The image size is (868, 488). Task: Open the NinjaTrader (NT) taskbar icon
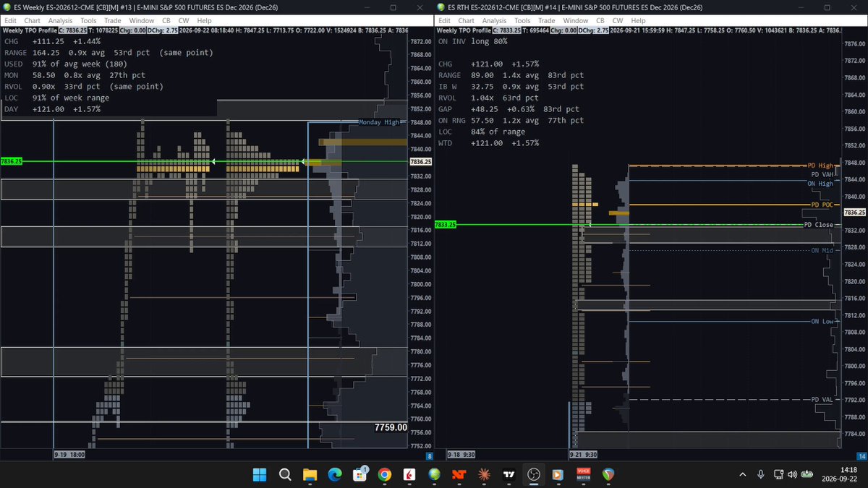click(459, 474)
